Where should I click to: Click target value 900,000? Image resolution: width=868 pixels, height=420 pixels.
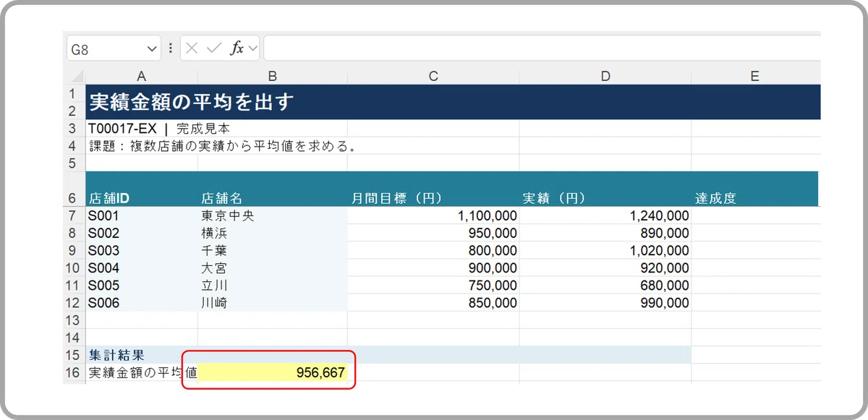point(433,268)
